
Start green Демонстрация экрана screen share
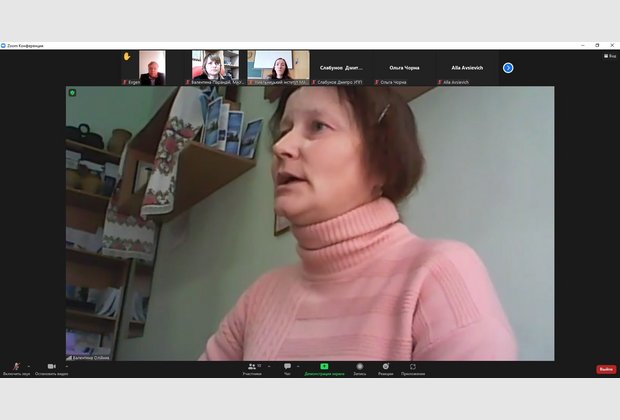tap(324, 369)
